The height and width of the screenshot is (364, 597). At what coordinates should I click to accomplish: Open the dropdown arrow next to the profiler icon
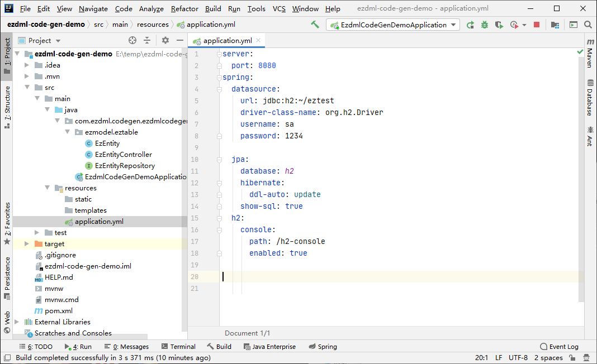(x=524, y=25)
